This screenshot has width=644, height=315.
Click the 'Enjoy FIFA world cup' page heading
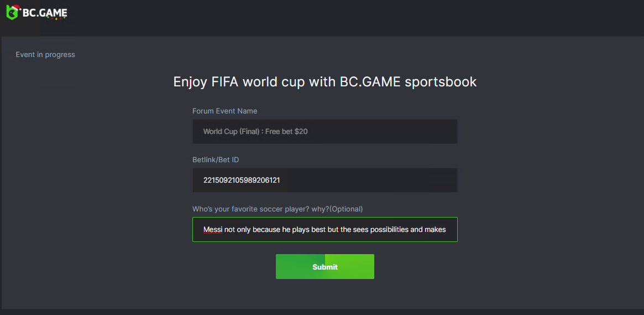coord(324,82)
